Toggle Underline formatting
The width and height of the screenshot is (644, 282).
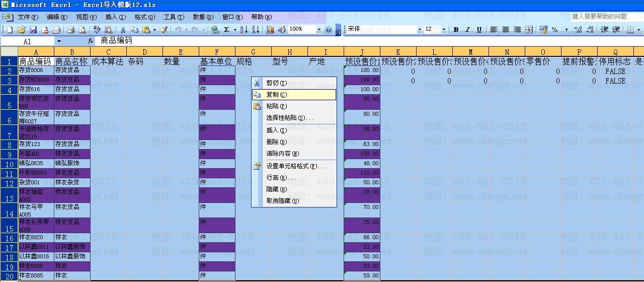click(479, 30)
